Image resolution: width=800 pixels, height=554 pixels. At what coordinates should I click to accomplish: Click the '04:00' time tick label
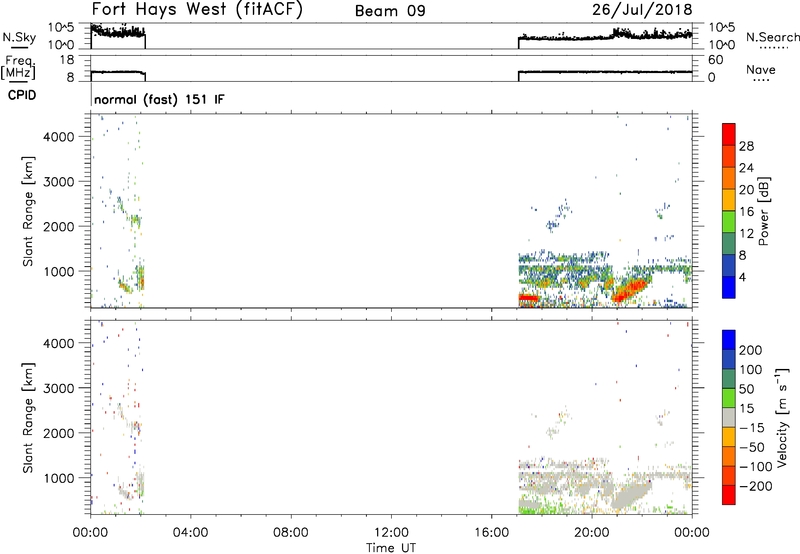pos(190,533)
